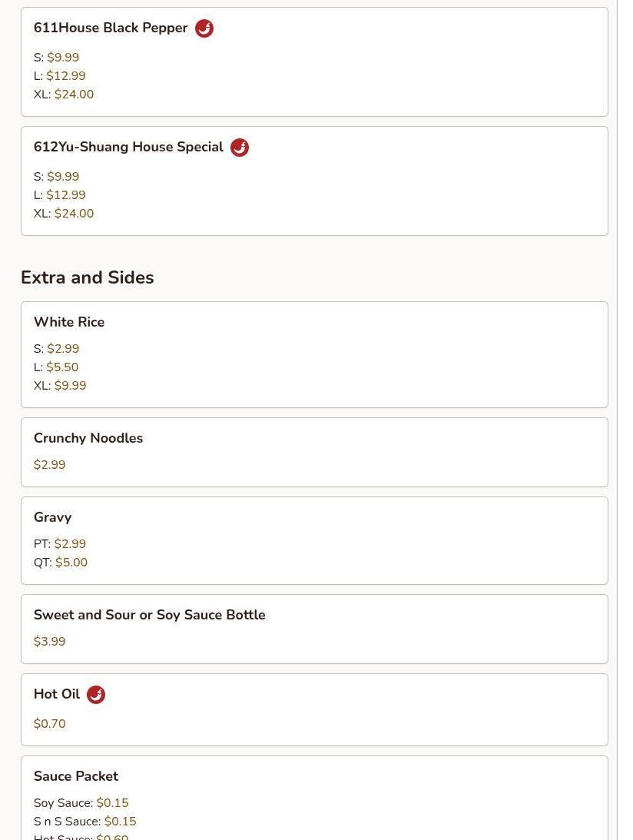This screenshot has height=840, width=633.
Task: Open the 612Yu-Shuang House Special item
Action: click(314, 181)
